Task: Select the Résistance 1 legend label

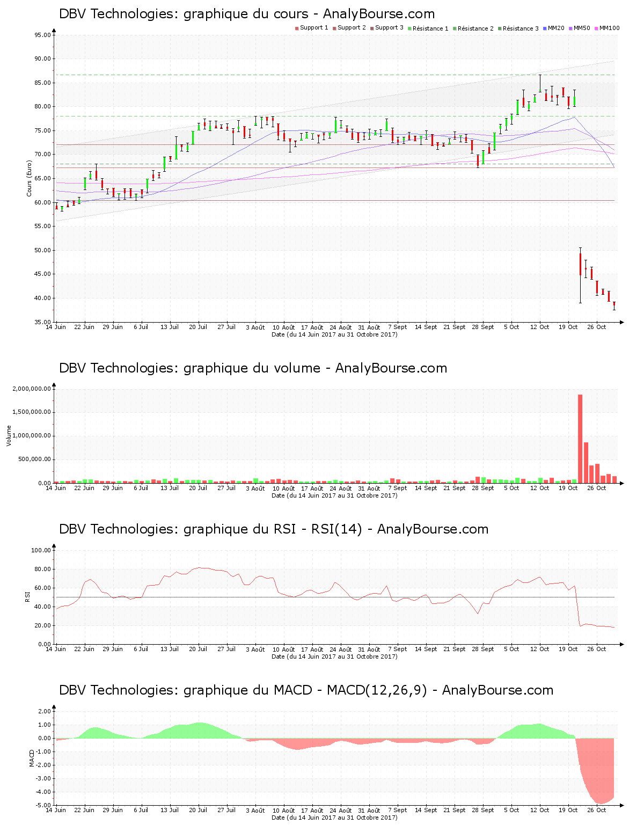Action: [430, 28]
